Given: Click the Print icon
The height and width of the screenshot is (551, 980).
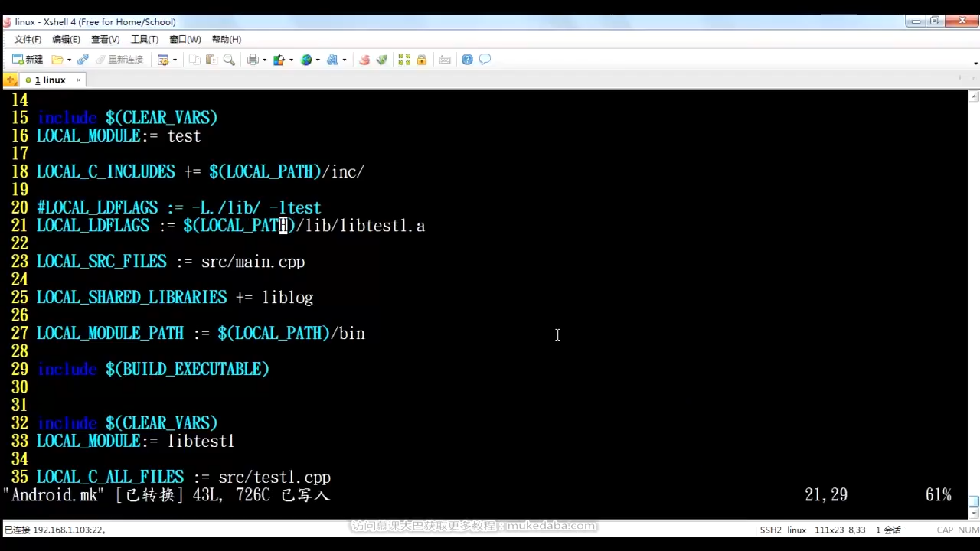Looking at the screenshot, I should tap(253, 60).
